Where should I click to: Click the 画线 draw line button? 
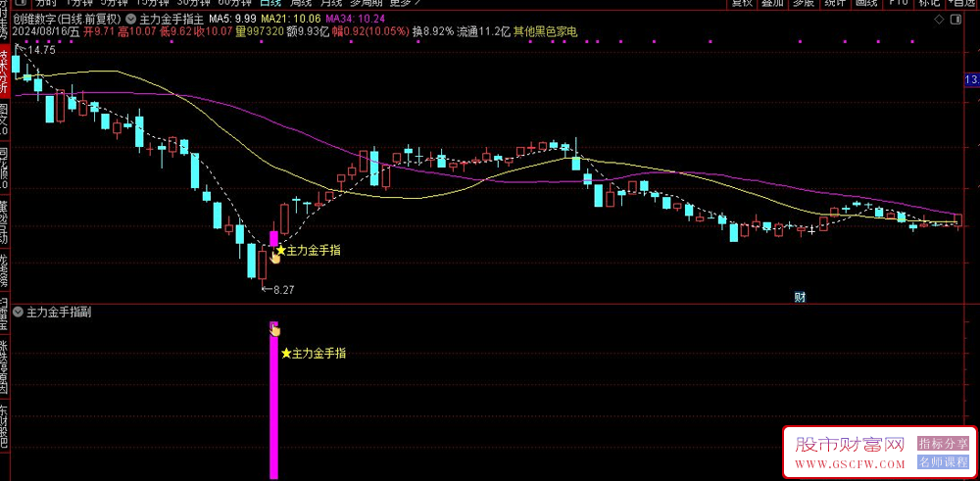point(865,3)
